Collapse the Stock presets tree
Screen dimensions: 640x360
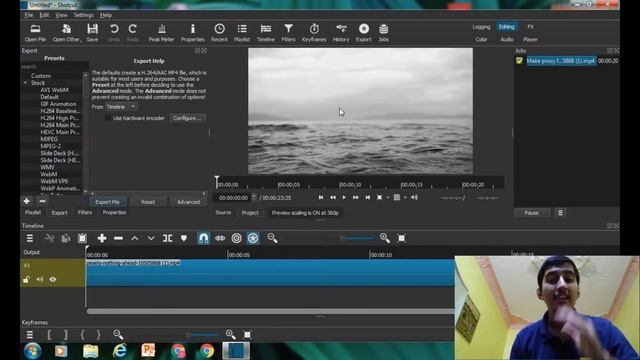click(x=25, y=83)
